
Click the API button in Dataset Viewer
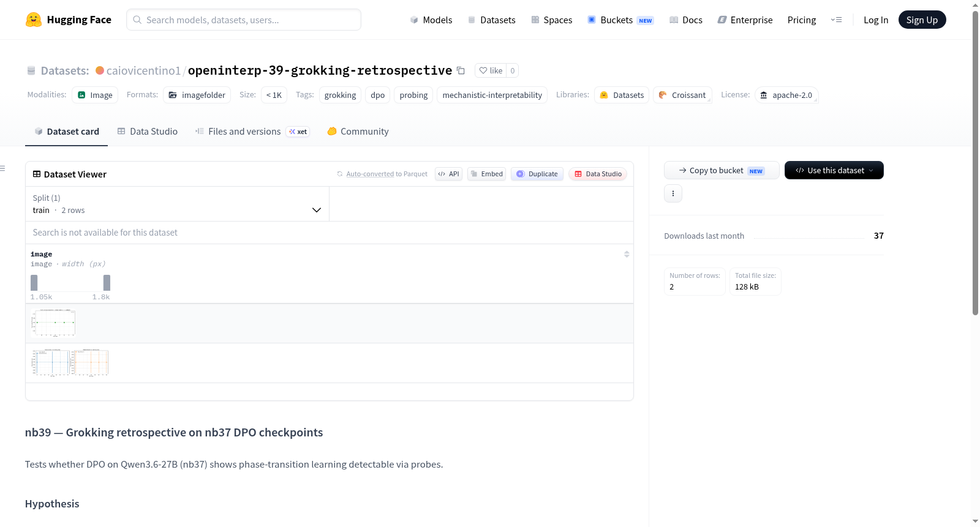click(x=448, y=174)
